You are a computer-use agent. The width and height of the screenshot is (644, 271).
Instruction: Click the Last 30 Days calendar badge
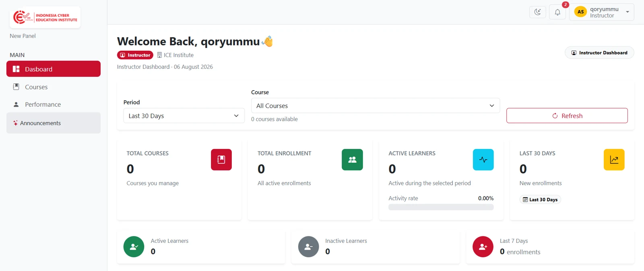(540, 200)
